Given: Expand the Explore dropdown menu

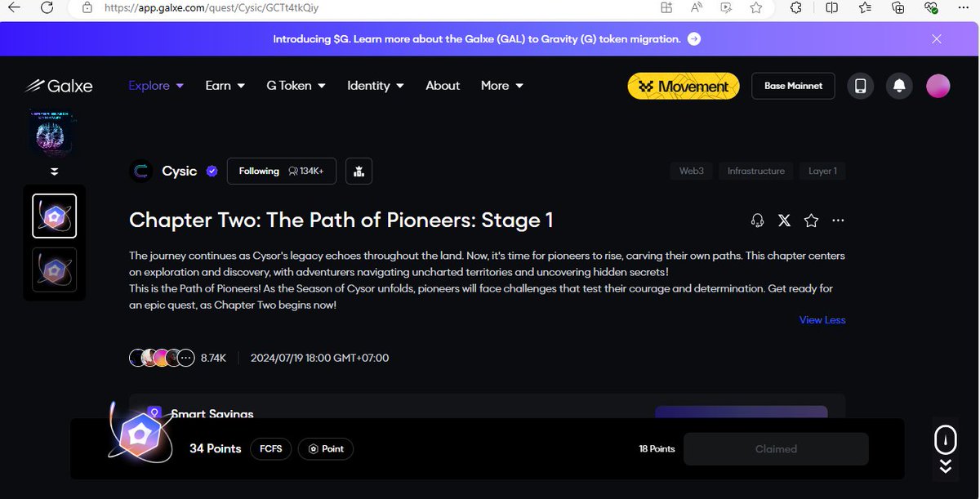Looking at the screenshot, I should pyautogui.click(x=156, y=86).
